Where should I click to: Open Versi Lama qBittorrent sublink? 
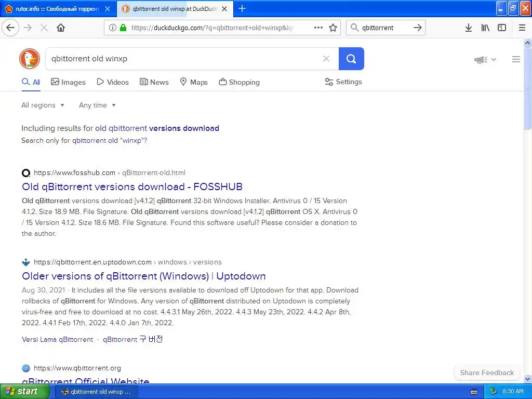click(57, 339)
